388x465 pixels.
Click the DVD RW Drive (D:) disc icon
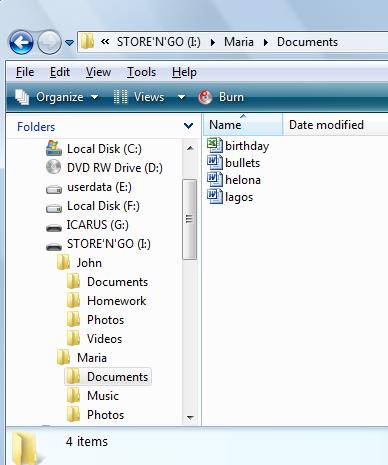point(53,167)
